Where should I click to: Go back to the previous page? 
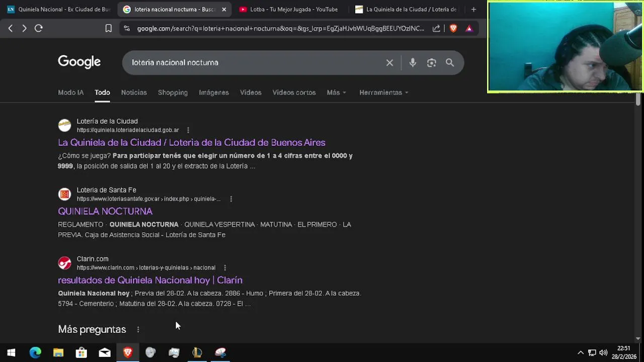pyautogui.click(x=11, y=29)
